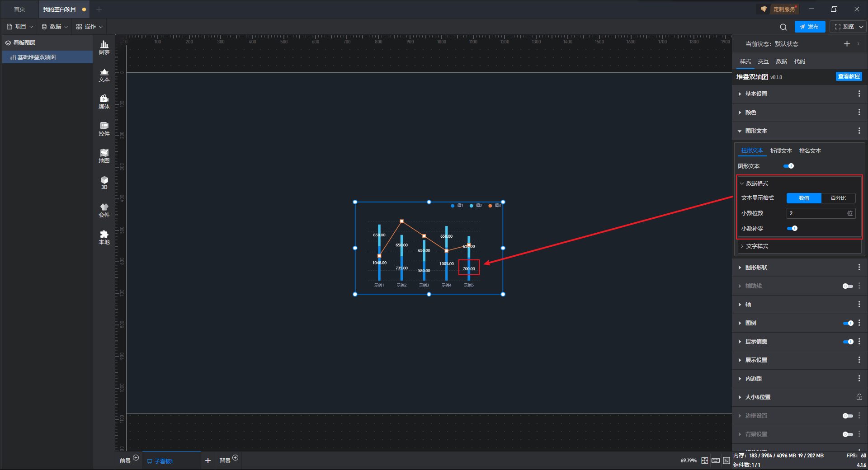Add a background via 背景 plus icon
Viewport: 868px width, 470px height.
(x=235, y=458)
